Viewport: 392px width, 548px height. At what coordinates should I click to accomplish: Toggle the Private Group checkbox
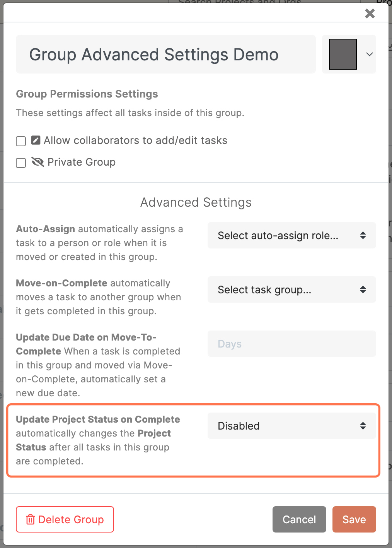21,163
